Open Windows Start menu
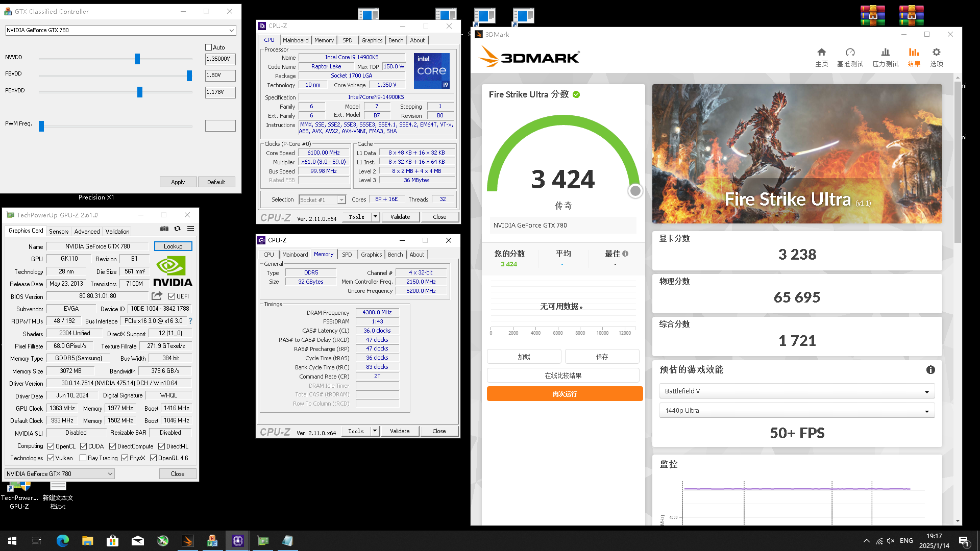 tap(12, 541)
